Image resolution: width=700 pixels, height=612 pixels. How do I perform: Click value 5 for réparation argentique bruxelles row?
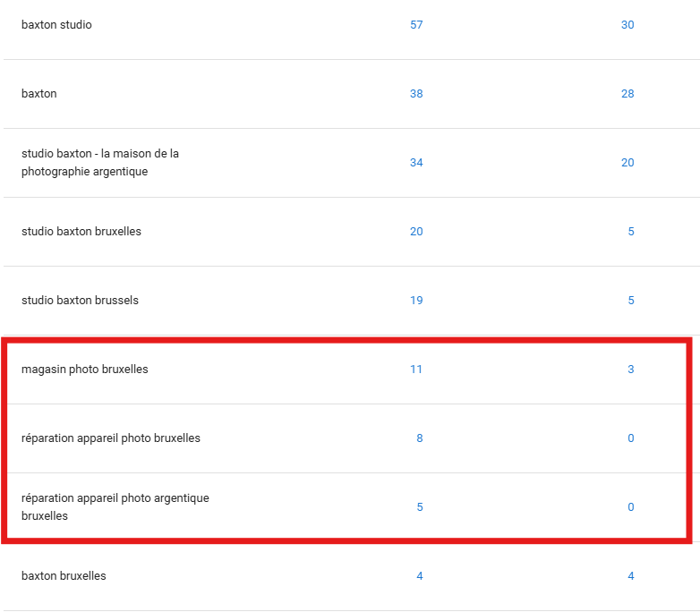(x=420, y=507)
